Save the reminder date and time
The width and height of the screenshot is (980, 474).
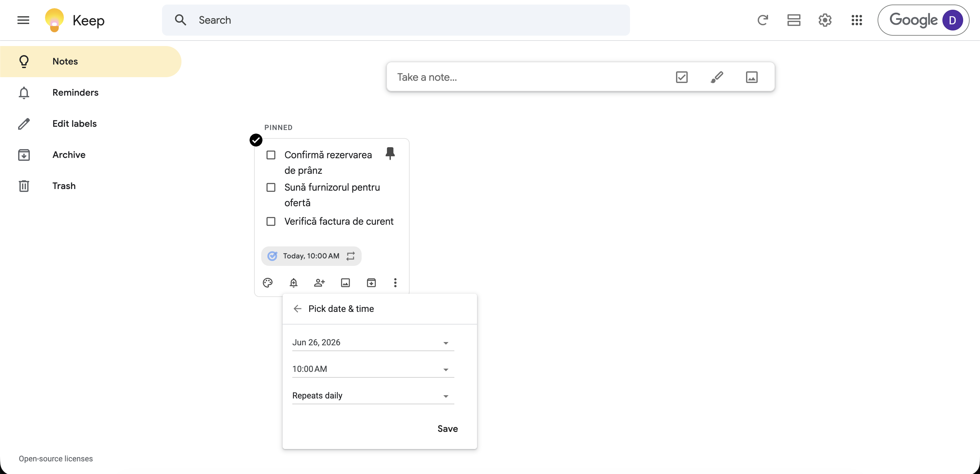448,429
